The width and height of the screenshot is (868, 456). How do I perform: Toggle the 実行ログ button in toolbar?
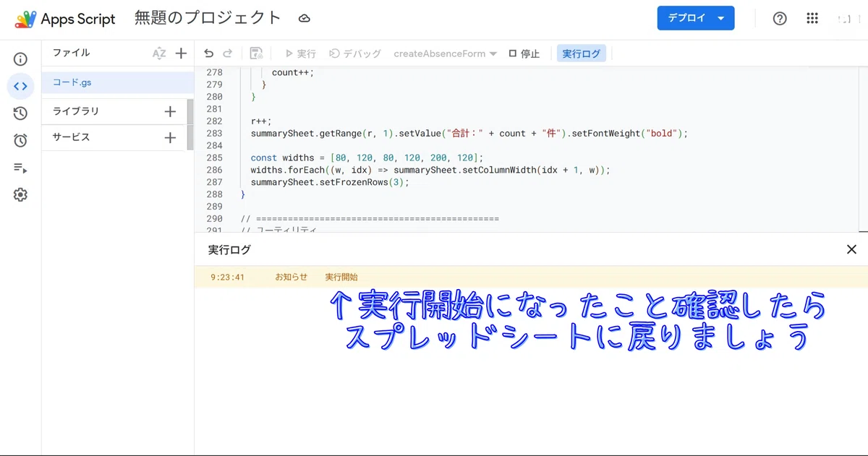(x=582, y=53)
